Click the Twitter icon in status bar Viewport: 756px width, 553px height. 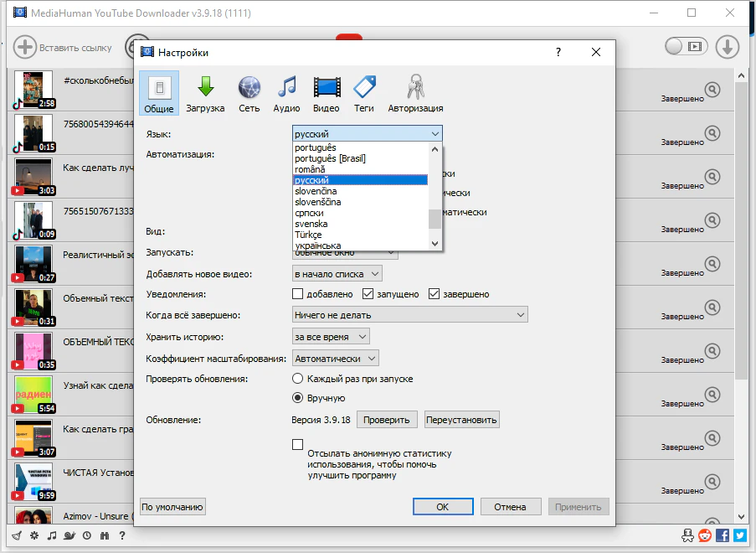pos(741,535)
